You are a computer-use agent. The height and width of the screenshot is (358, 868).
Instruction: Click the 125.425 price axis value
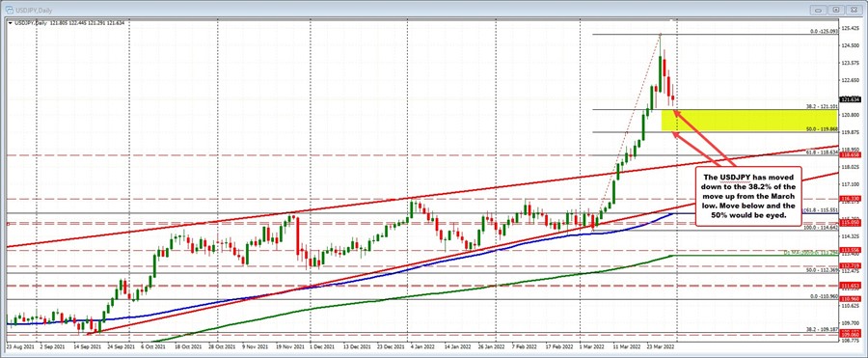[851, 28]
